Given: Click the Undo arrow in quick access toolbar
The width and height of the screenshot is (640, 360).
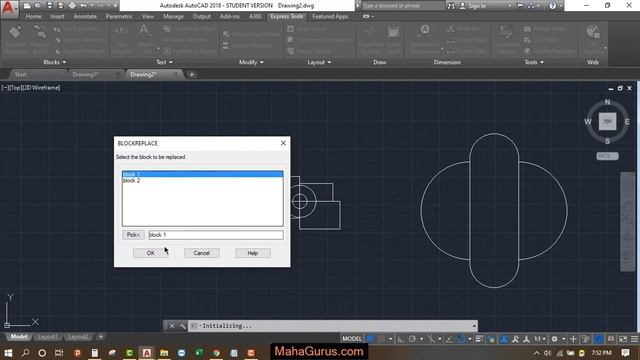Looking at the screenshot, I should point(83,6).
